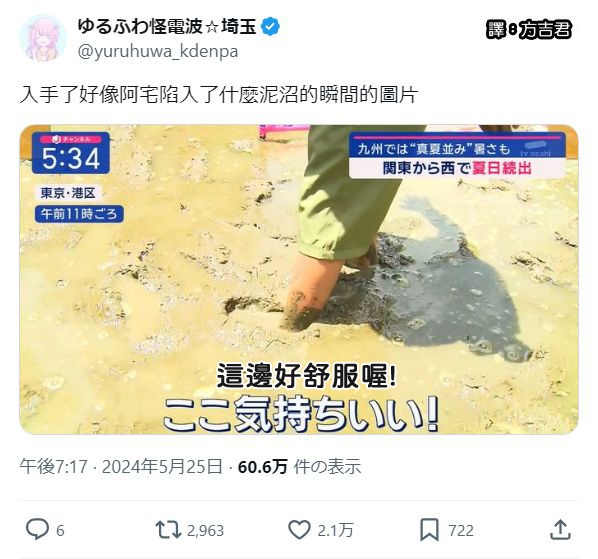Like the tweet with heart icon
The height and width of the screenshot is (559, 598).
pyautogui.click(x=299, y=530)
